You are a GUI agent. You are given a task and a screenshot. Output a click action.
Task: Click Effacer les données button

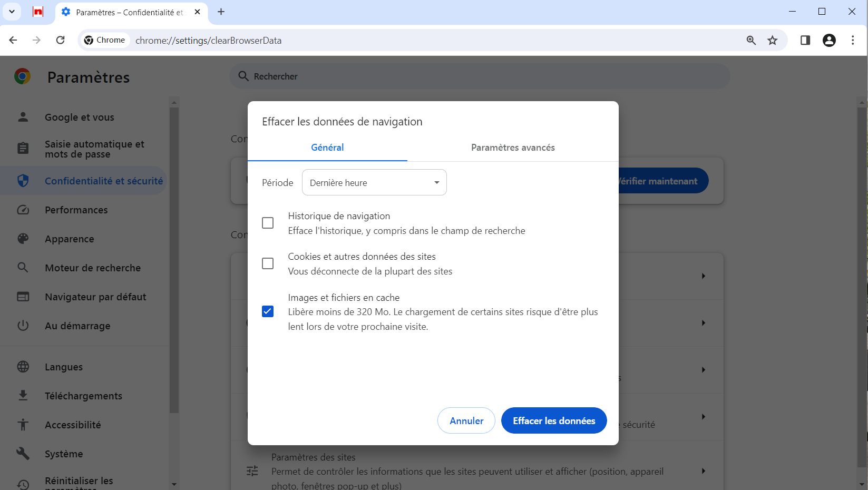pyautogui.click(x=554, y=420)
